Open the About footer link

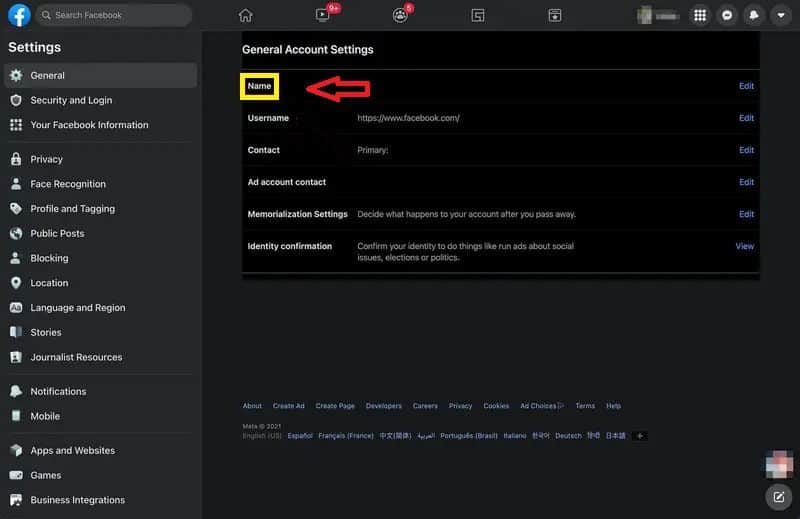coord(252,406)
